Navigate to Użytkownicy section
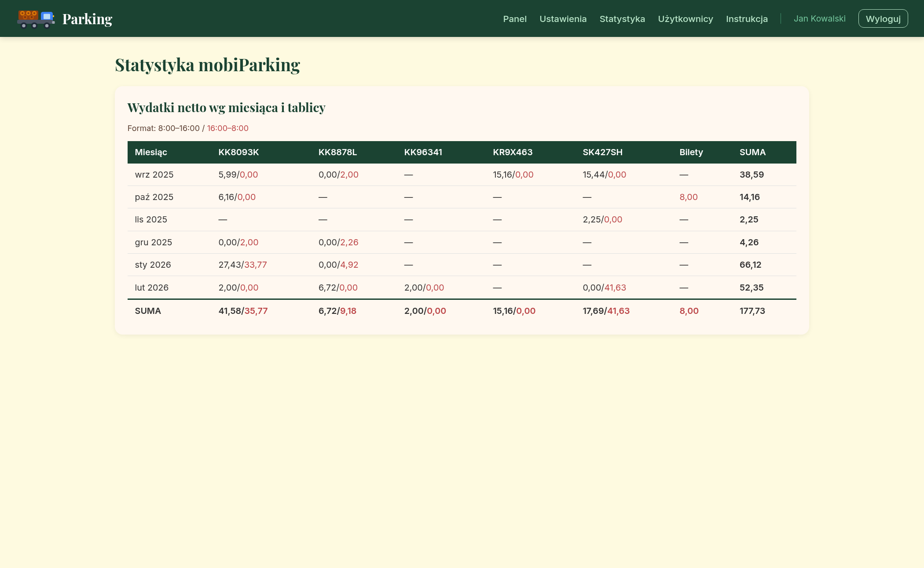 tap(685, 19)
